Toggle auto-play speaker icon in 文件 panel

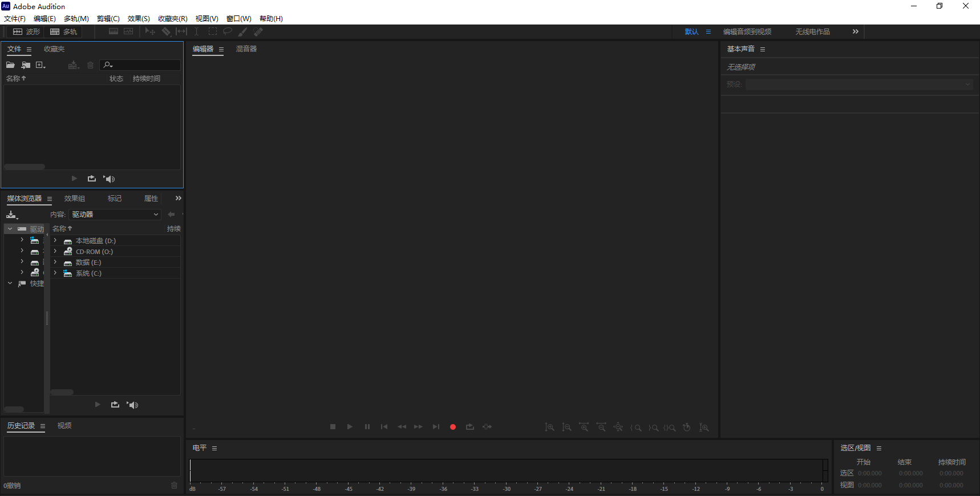pos(110,179)
